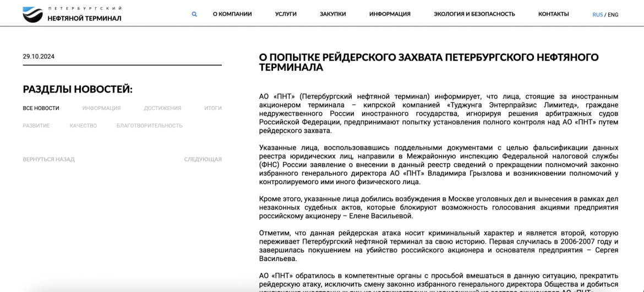Click the ВЕРНУТЬСЯ НАЗАД link
This screenshot has width=644, height=292.
48,159
